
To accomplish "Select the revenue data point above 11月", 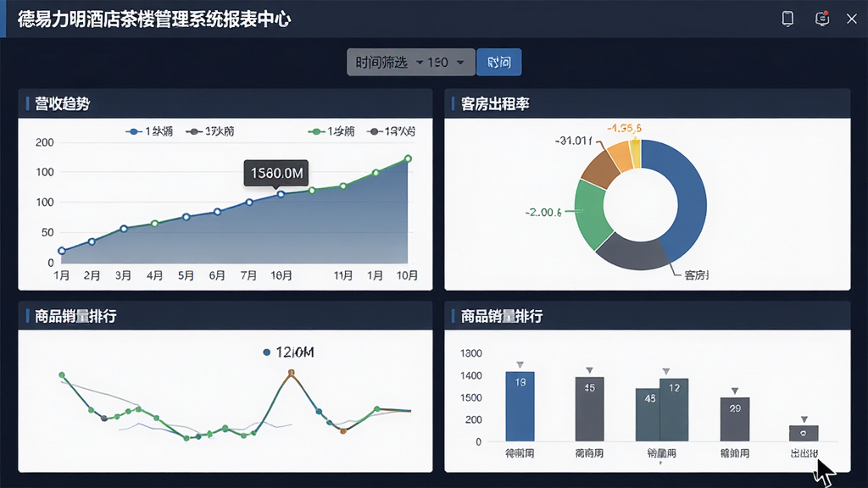I will [343, 186].
